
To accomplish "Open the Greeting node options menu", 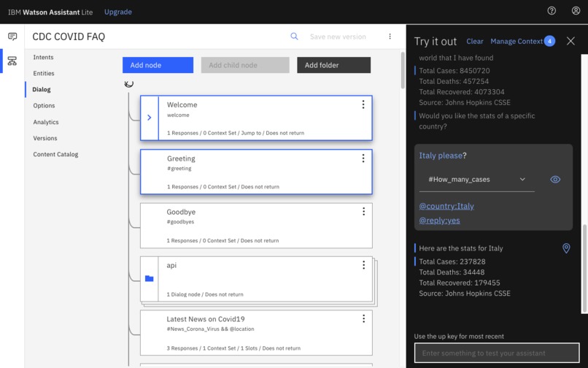I will (x=363, y=158).
